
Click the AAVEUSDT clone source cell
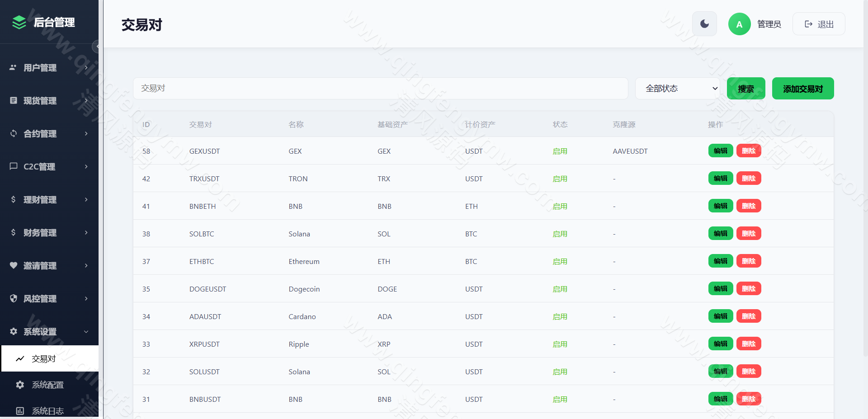pos(630,151)
